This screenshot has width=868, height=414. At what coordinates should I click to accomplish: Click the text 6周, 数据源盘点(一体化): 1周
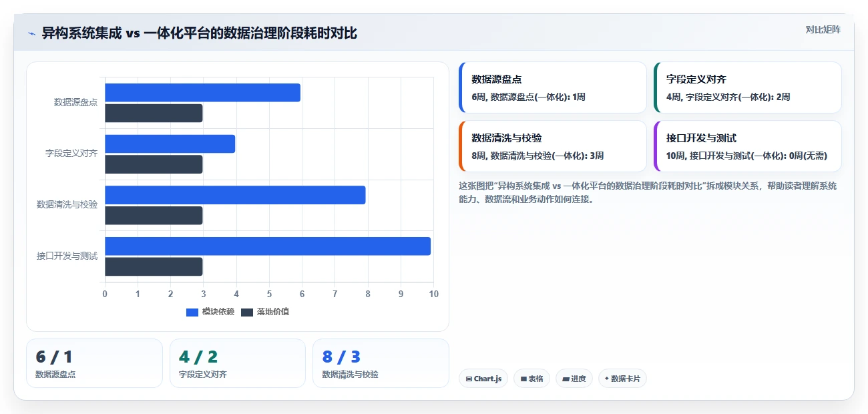point(528,97)
